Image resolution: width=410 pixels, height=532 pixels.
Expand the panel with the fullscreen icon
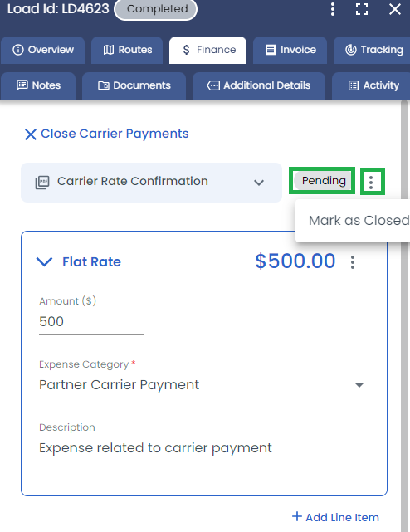[x=362, y=9]
